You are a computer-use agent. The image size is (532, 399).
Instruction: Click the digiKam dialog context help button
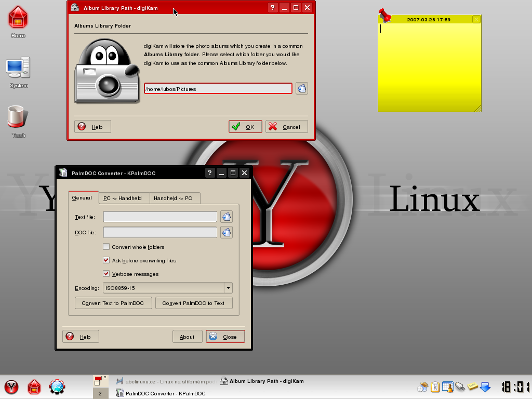click(x=272, y=7)
